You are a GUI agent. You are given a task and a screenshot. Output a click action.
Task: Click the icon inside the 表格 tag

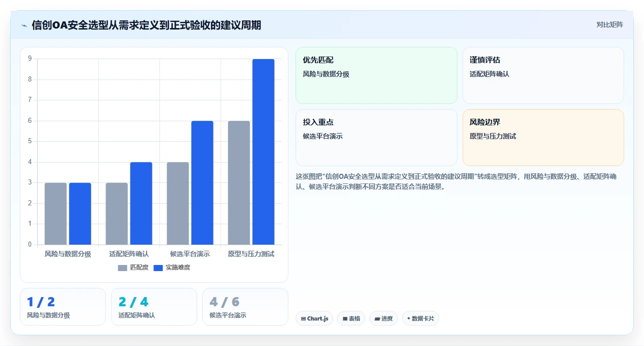345,318
